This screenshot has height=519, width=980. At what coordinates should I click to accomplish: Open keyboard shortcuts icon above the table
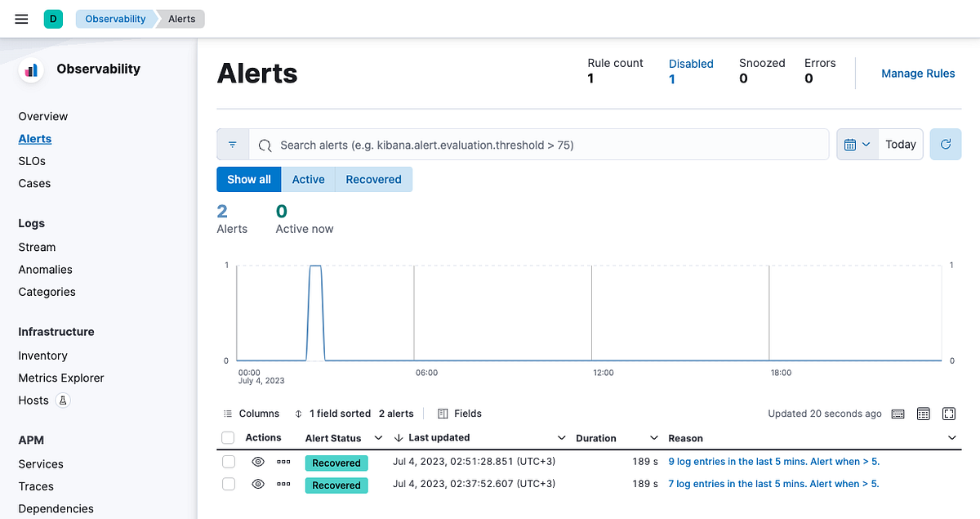pyautogui.click(x=898, y=414)
